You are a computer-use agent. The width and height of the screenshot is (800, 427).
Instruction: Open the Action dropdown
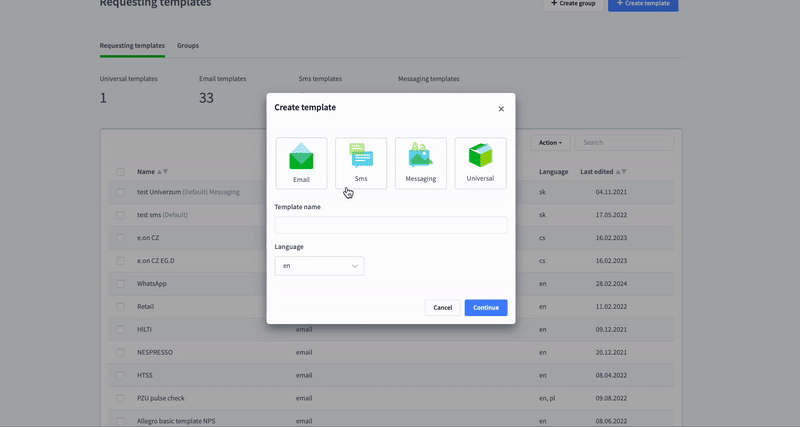pos(550,143)
